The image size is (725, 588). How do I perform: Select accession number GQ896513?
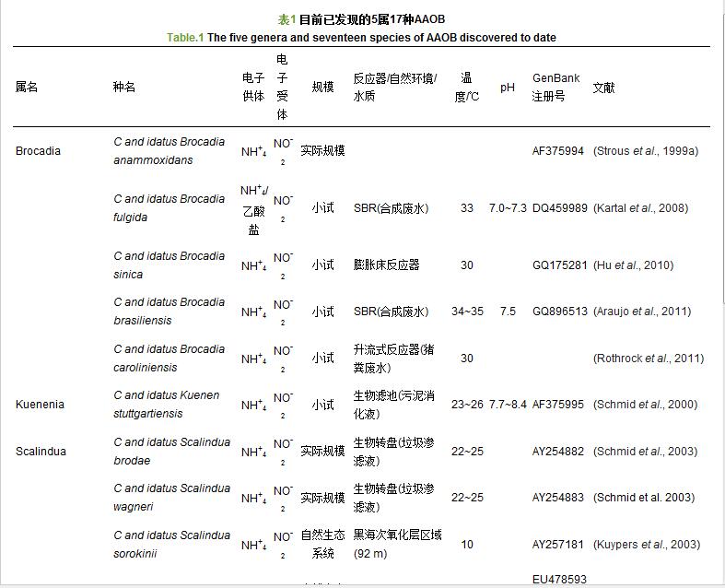(x=559, y=312)
